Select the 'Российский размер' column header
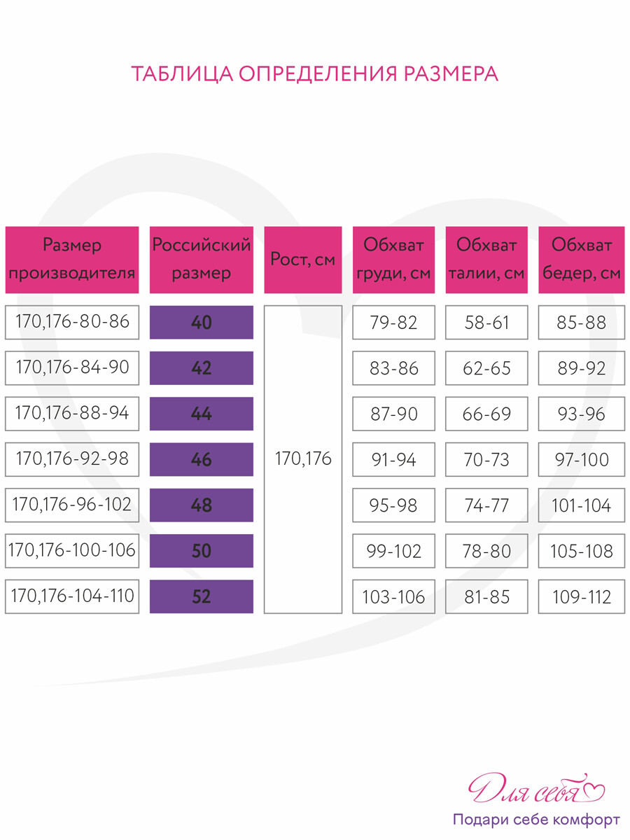Viewport: 630px width, 840px height. pos(202,260)
